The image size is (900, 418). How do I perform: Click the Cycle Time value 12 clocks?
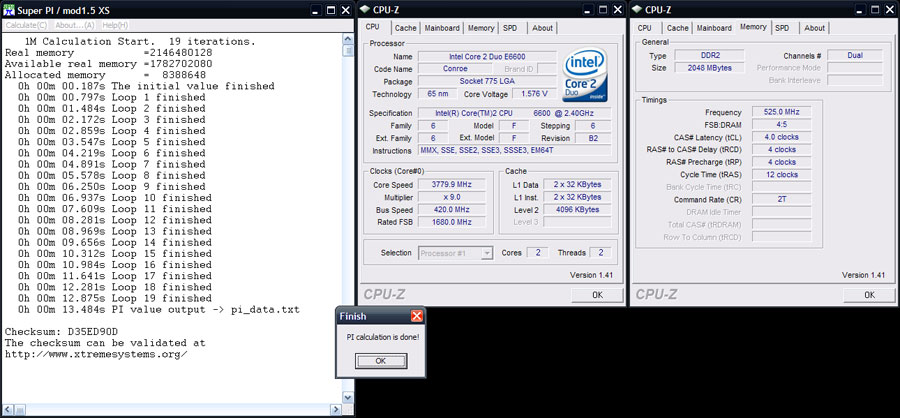(781, 175)
